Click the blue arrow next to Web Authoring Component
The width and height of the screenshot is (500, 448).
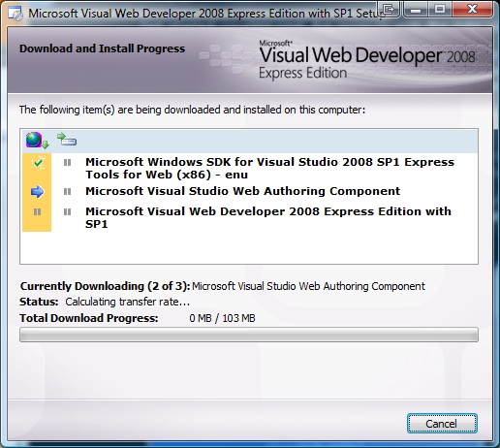click(37, 192)
